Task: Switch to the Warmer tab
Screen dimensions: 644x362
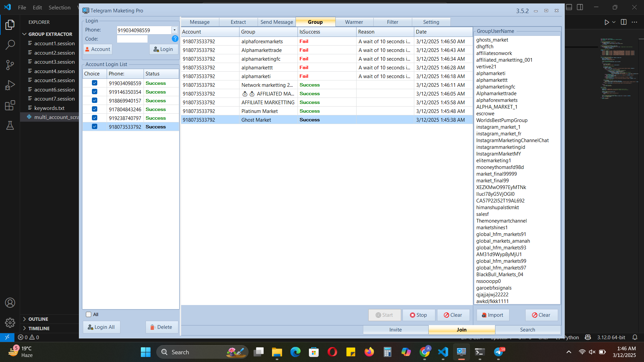Action: (x=354, y=22)
